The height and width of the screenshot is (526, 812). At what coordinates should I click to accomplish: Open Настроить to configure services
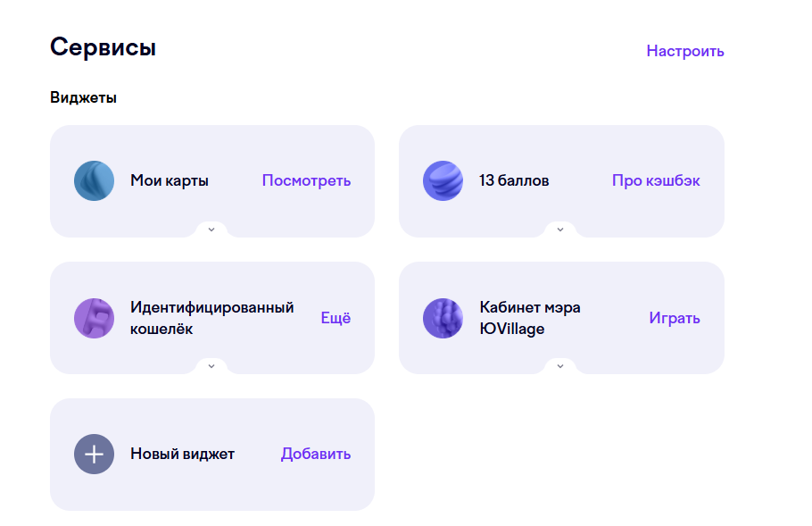point(684,51)
